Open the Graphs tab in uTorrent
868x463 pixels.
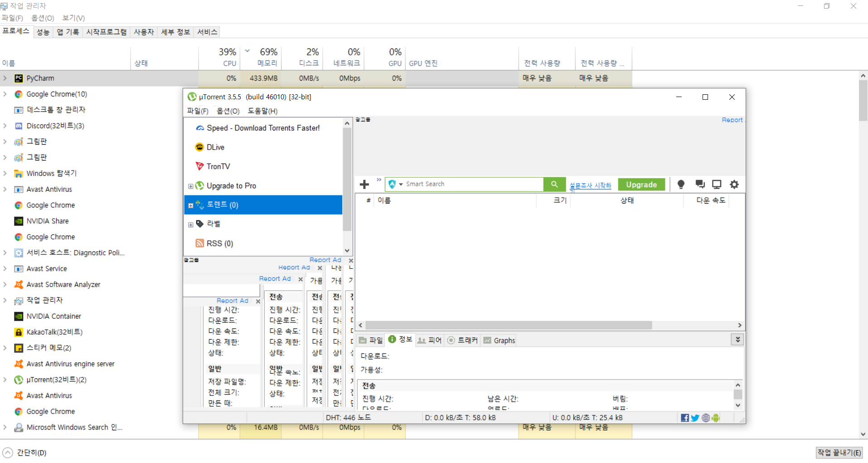499,340
